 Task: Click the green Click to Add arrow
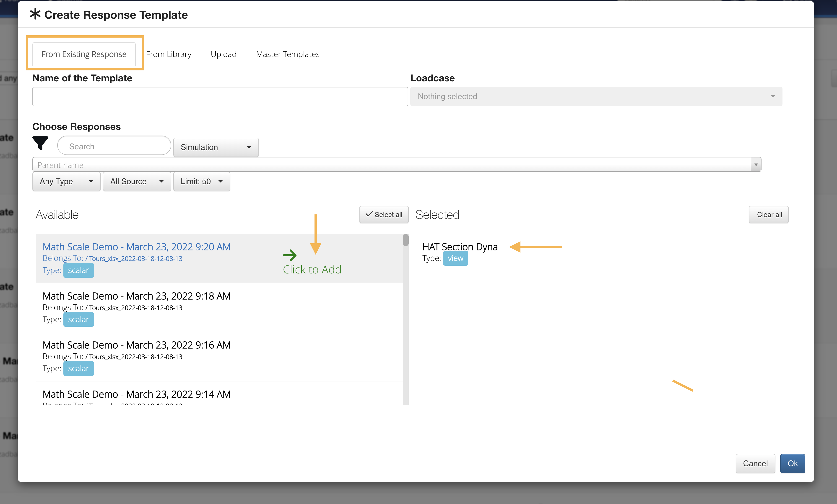pyautogui.click(x=289, y=255)
